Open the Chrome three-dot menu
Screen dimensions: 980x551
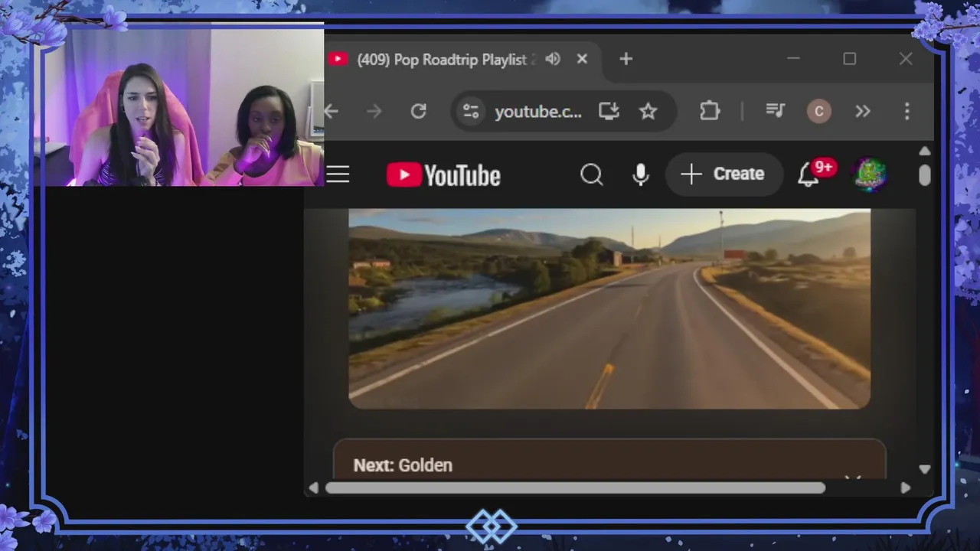[906, 112]
